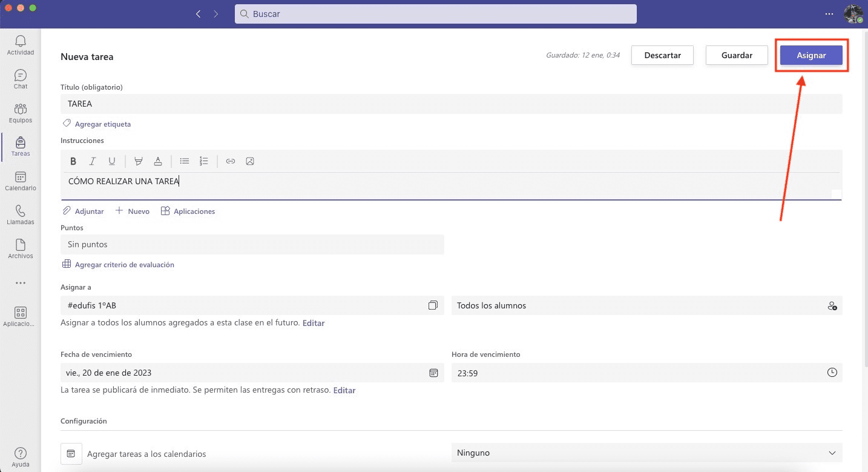
Task: Open Llamadas in the sidebar
Action: tap(21, 214)
